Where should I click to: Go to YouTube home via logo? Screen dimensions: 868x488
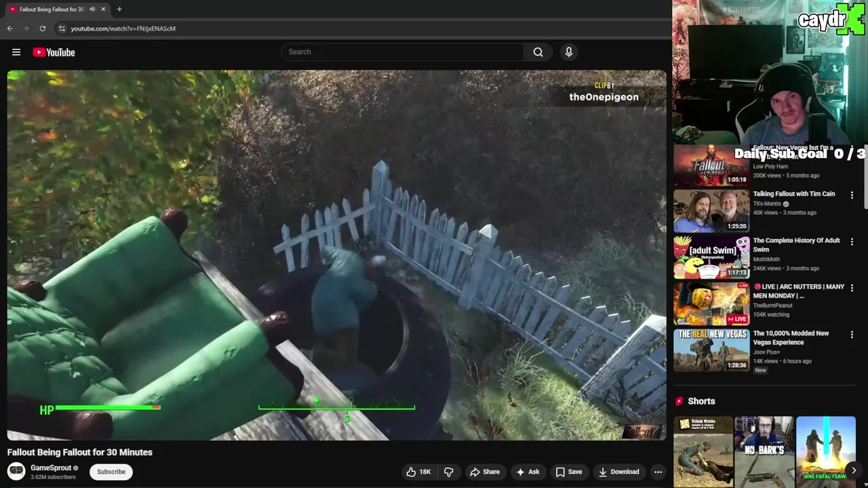pyautogui.click(x=54, y=52)
